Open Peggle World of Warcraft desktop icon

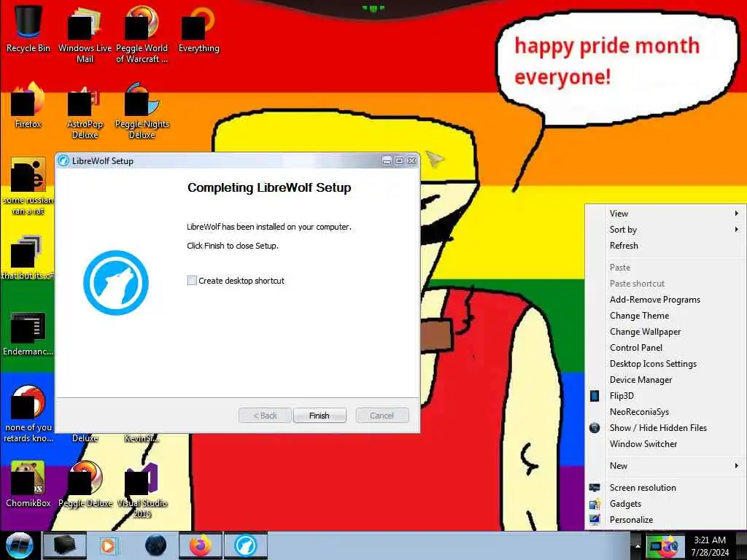[x=142, y=34]
